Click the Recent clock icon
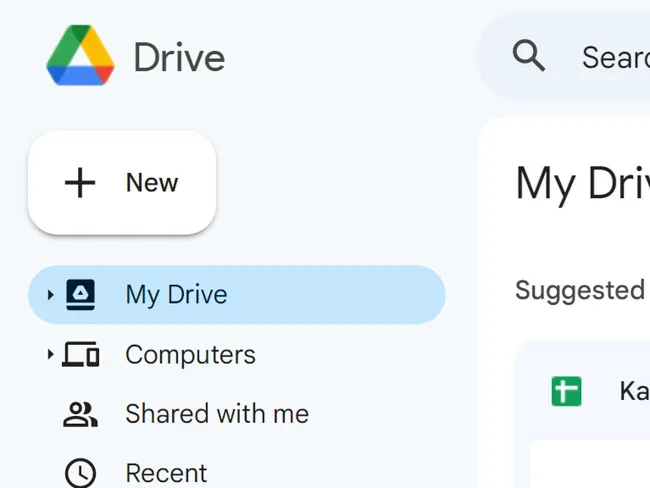 [x=80, y=473]
